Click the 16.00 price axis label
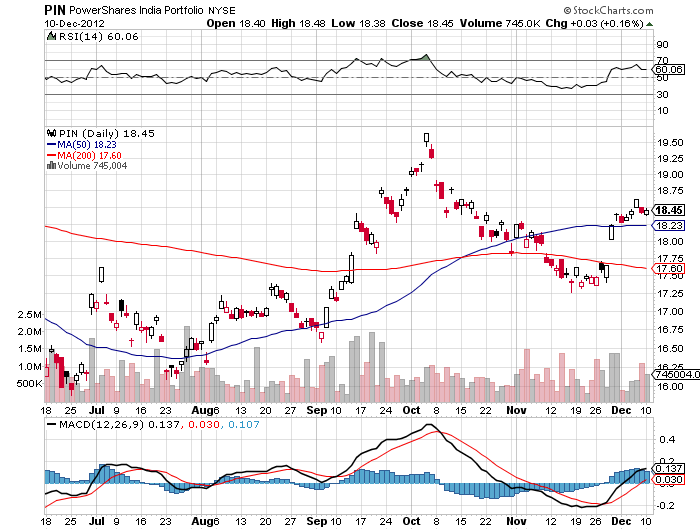This screenshot has height=530, width=700. [x=670, y=386]
